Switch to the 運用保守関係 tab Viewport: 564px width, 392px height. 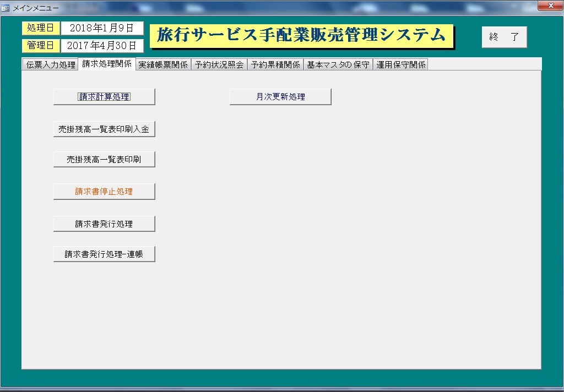tap(400, 65)
